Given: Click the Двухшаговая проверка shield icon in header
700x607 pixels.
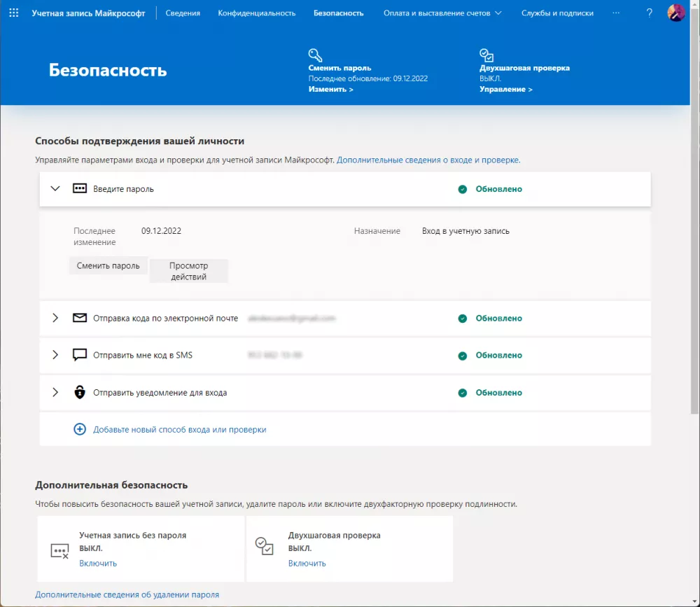Looking at the screenshot, I should (x=486, y=55).
